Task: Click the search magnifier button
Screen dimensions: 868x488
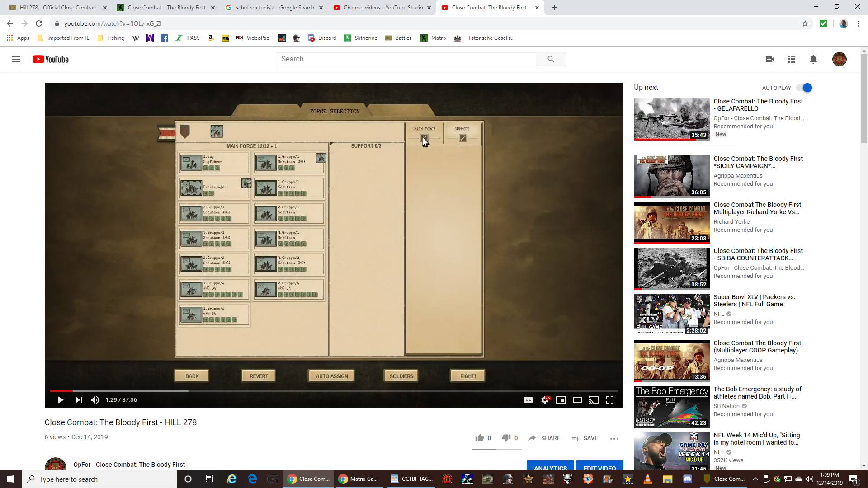Action: coord(551,59)
